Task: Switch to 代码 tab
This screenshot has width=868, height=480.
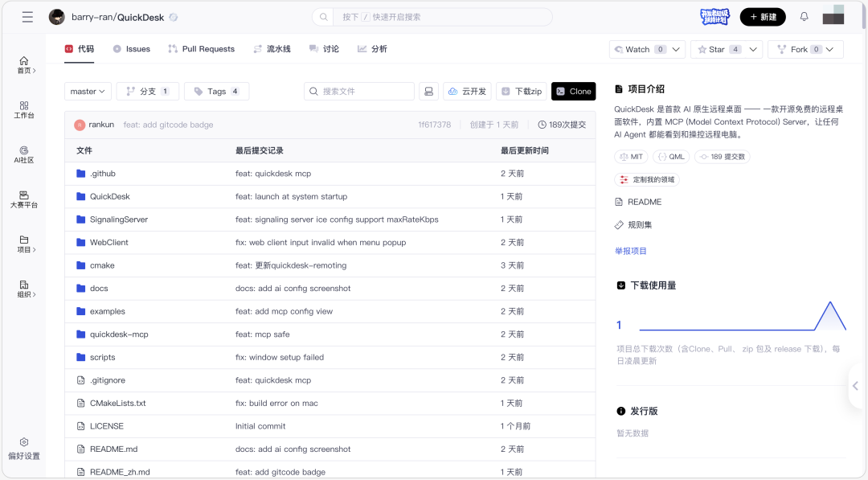Action: click(80, 49)
